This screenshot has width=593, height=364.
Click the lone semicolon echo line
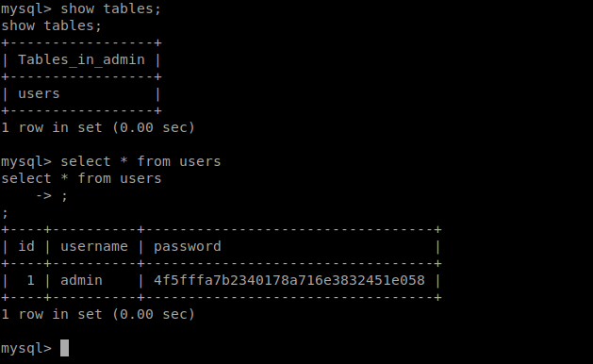click(5, 214)
